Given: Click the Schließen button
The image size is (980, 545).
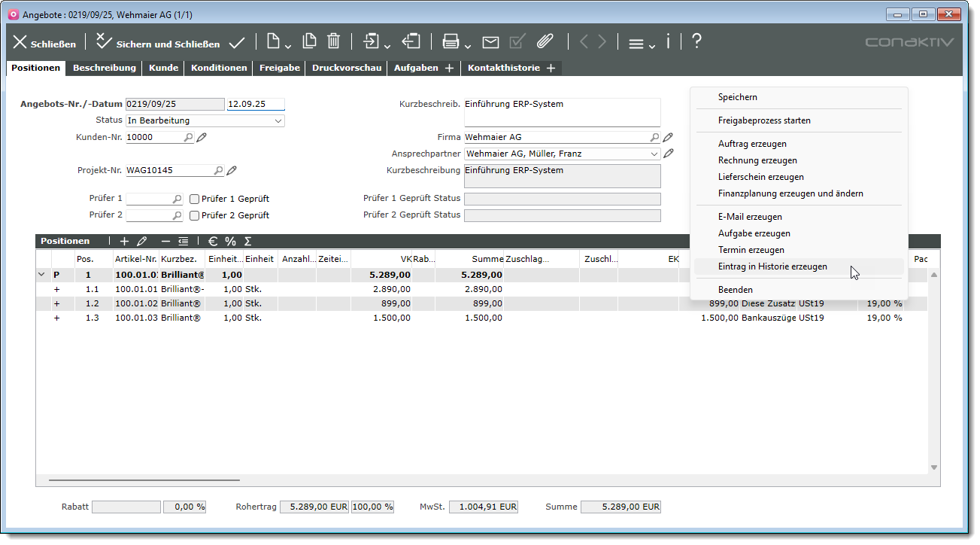Looking at the screenshot, I should click(44, 43).
